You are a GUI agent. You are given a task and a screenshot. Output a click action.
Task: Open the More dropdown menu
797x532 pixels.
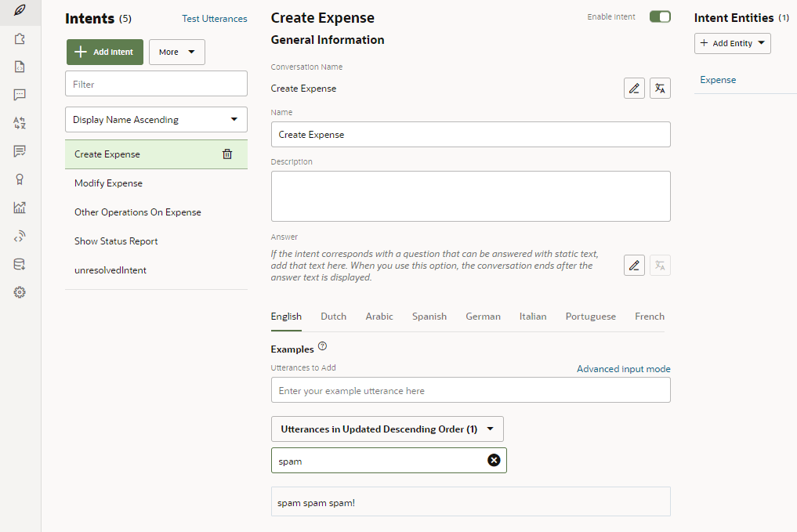(176, 52)
